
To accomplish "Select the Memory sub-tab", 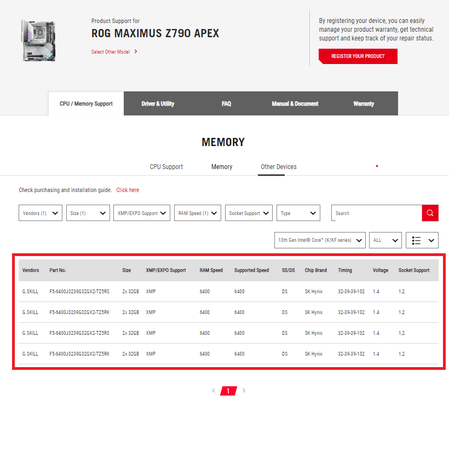I will point(222,167).
